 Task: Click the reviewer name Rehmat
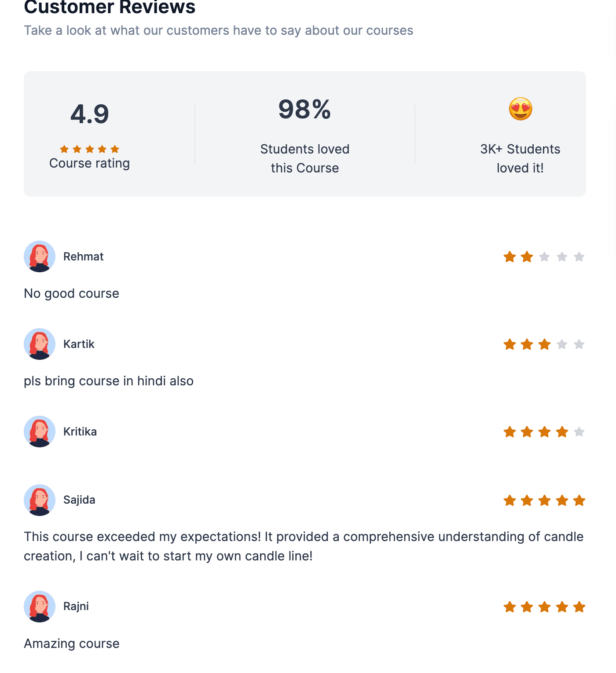[x=83, y=256]
